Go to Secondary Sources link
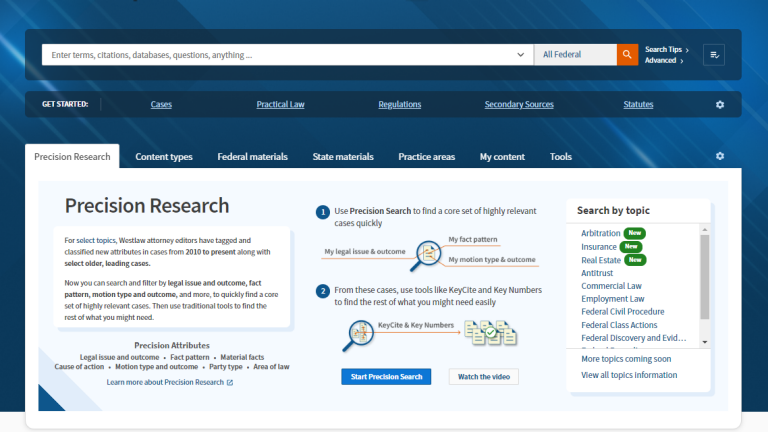Viewport: 768px width, 432px height. tap(518, 105)
